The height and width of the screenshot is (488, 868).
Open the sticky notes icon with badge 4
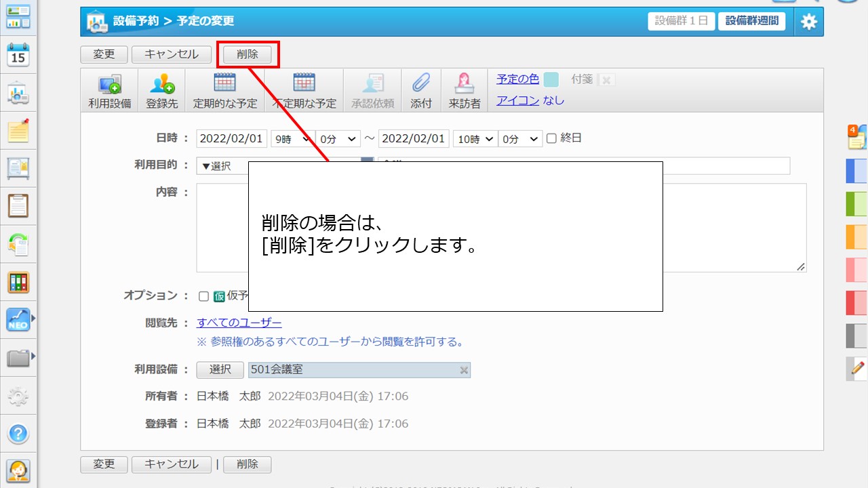(857, 137)
